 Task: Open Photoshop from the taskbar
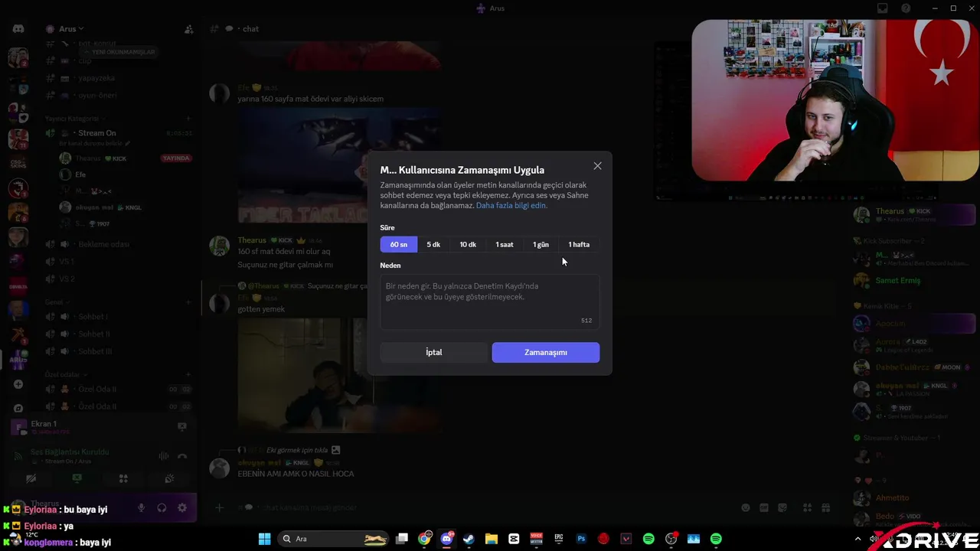[581, 539]
